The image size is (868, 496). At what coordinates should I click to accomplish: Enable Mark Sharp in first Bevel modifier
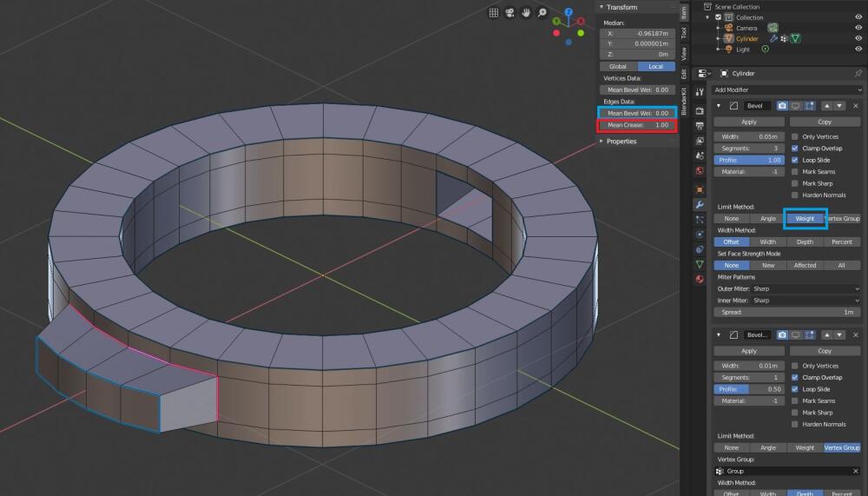(x=795, y=183)
